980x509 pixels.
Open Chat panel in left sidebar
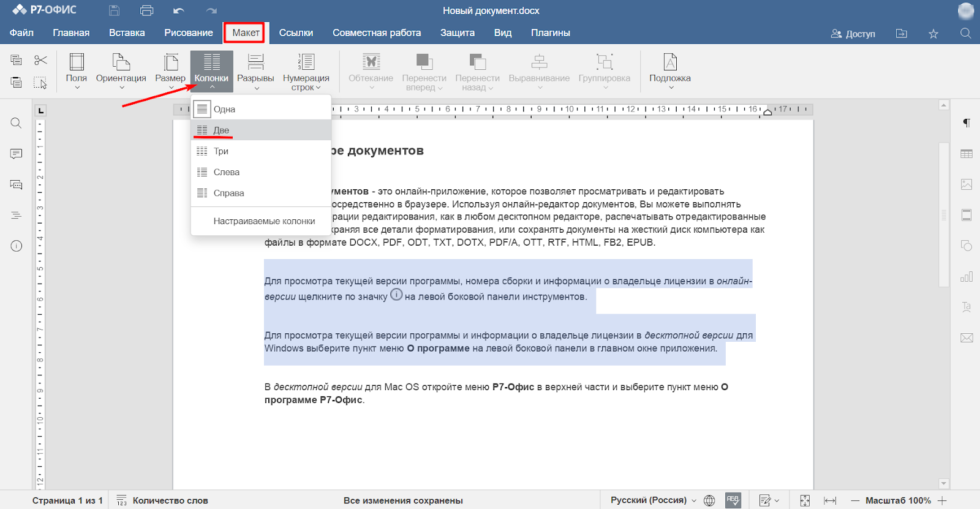(x=17, y=184)
